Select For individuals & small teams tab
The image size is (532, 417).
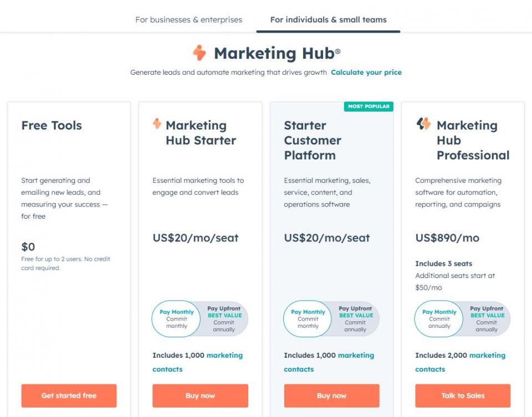(328, 20)
